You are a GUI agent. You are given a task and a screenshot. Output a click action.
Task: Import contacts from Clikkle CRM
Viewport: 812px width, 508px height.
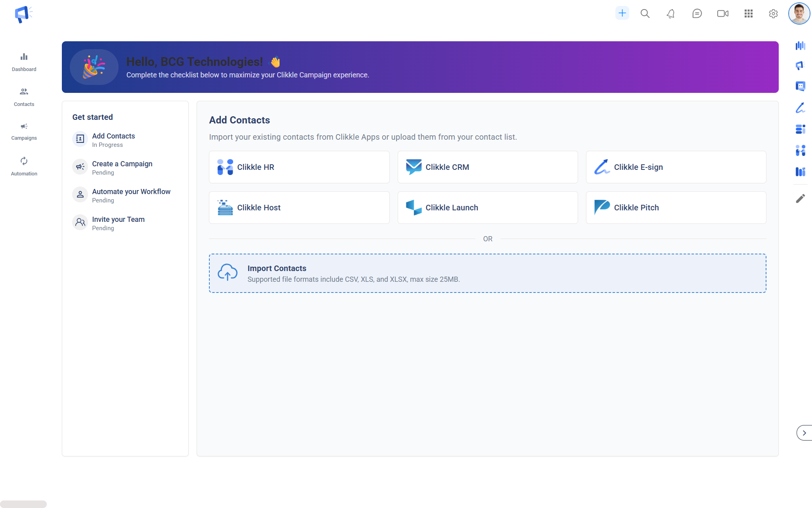pyautogui.click(x=487, y=167)
